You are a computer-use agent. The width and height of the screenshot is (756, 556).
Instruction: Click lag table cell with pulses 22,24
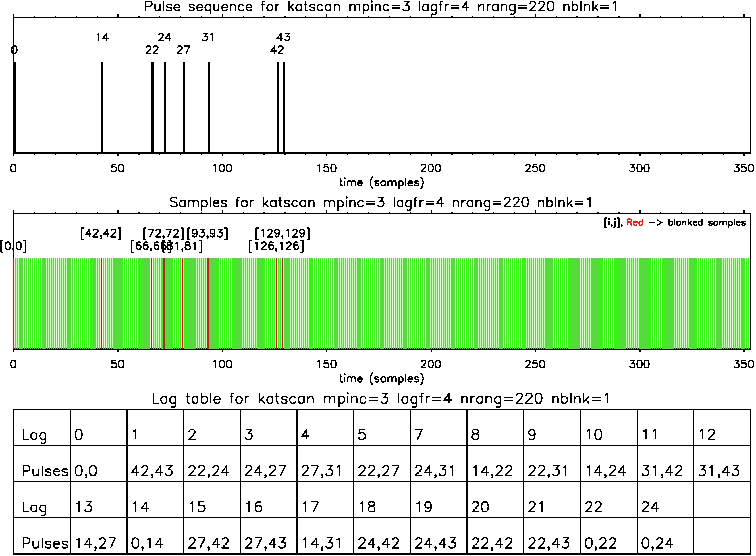209,470
